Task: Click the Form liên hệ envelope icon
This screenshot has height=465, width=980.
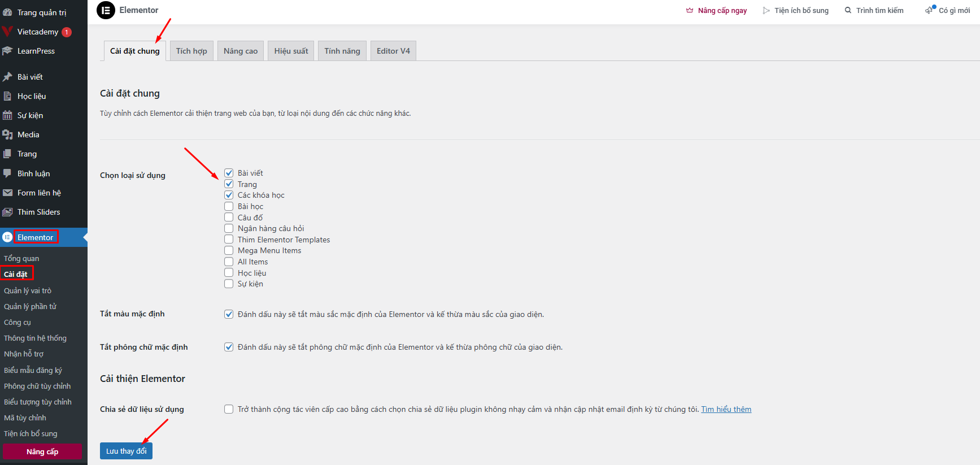Action: pos(7,193)
